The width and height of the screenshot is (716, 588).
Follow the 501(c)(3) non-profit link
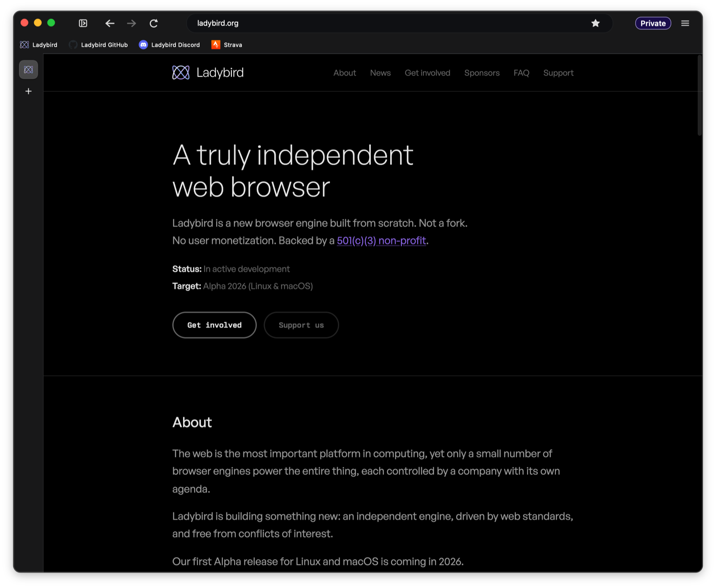381,241
